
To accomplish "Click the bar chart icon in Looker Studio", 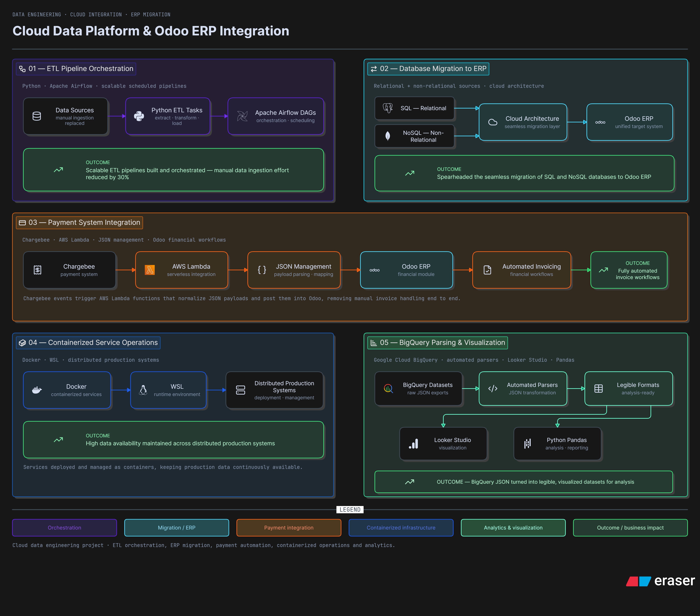I will pos(413,444).
